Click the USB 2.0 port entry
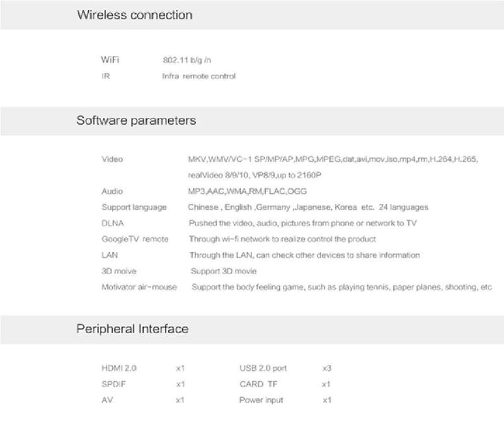The width and height of the screenshot is (504, 430). tap(263, 368)
